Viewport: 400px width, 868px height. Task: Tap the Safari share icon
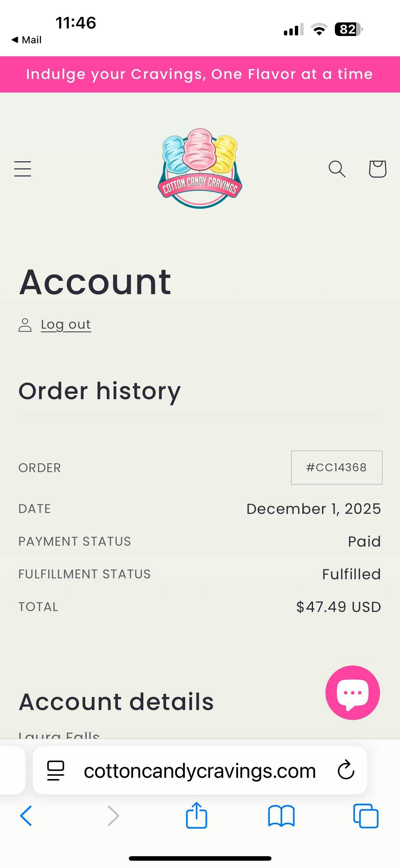coord(196,815)
